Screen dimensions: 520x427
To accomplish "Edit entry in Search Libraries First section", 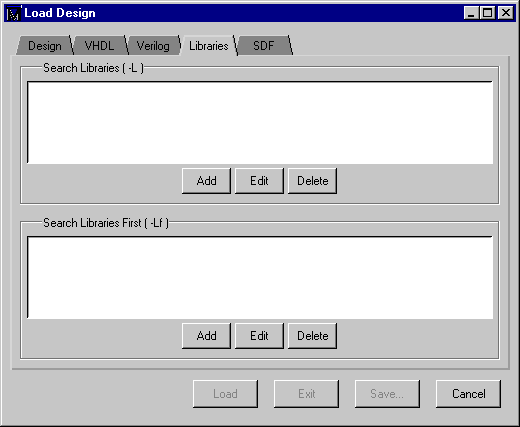I will 259,336.
